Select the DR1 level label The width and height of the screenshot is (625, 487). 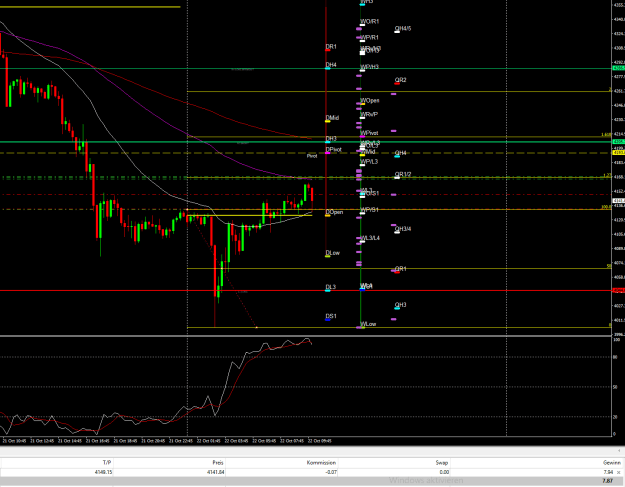331,47
